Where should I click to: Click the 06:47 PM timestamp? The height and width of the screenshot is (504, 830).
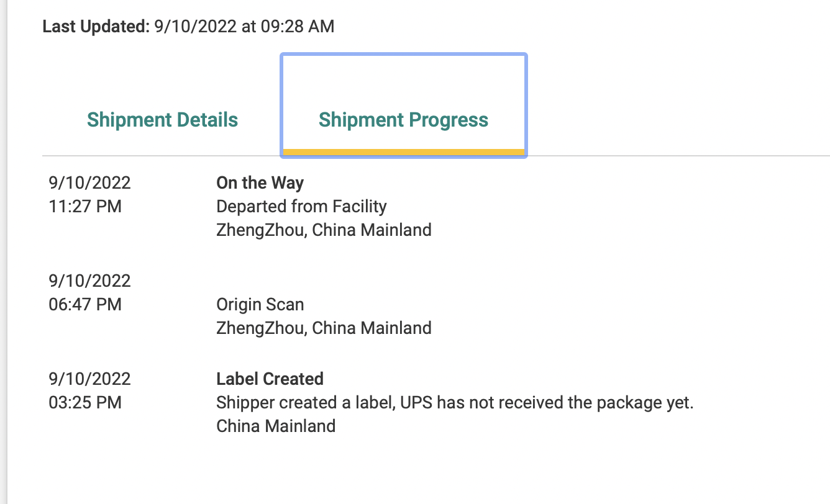pos(85,305)
